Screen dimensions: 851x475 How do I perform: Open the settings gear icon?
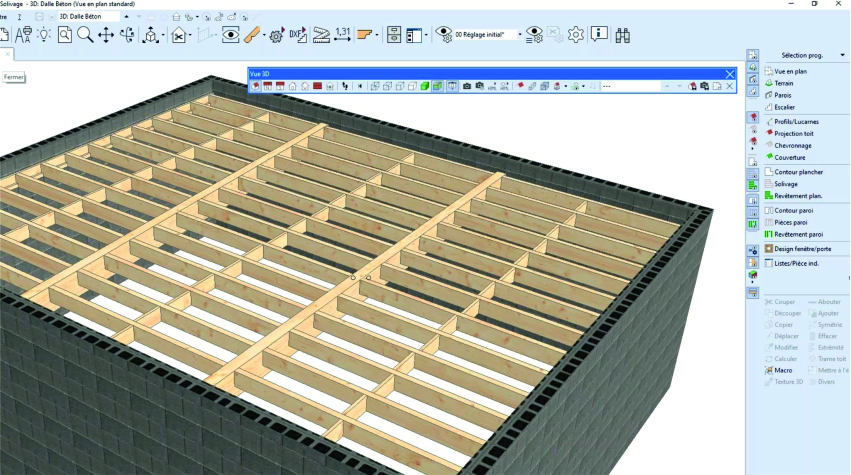[576, 35]
